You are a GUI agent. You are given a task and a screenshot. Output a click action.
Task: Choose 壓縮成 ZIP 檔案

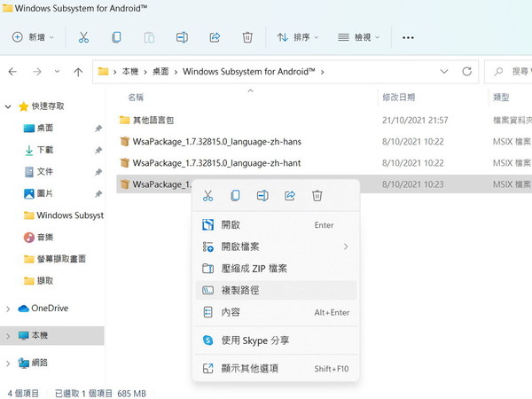click(x=276, y=269)
